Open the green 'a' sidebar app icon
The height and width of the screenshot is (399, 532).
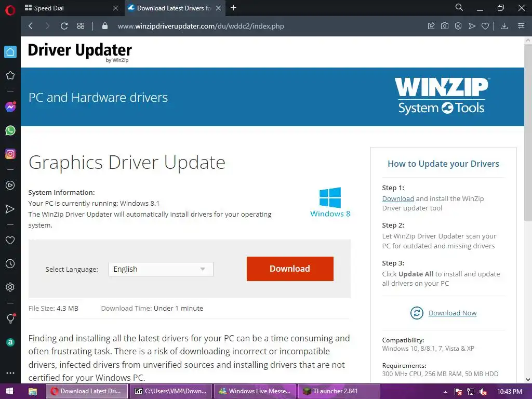pos(10,342)
